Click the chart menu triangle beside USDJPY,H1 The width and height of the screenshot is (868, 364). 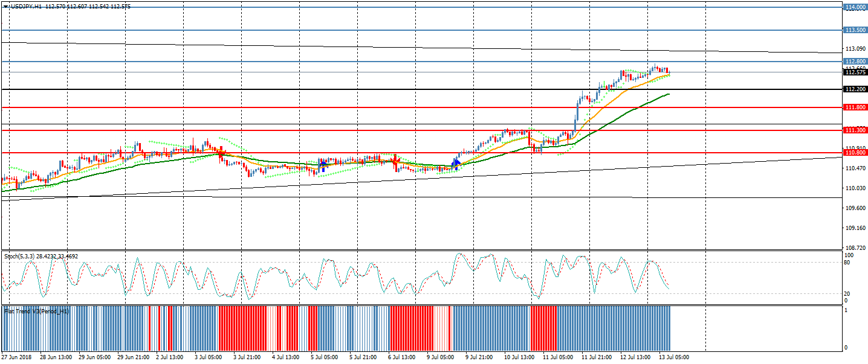pyautogui.click(x=6, y=6)
